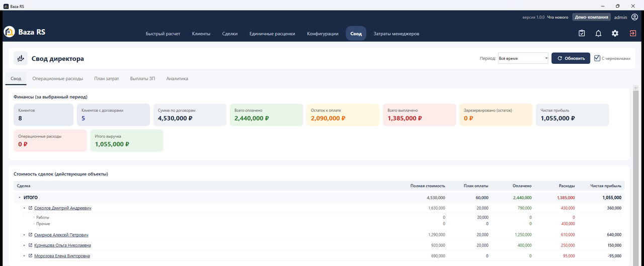Open the notifications bell

pos(598,34)
